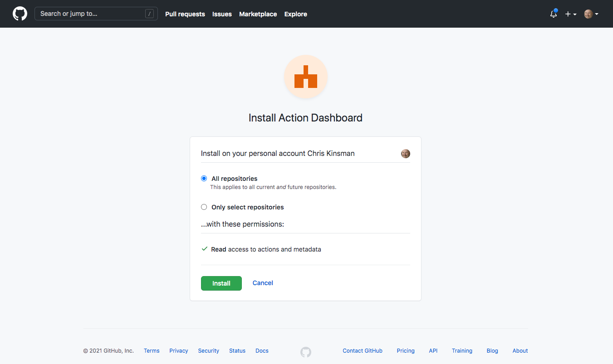Open the Docs footer link
This screenshot has width=613, height=364.
pyautogui.click(x=262, y=351)
